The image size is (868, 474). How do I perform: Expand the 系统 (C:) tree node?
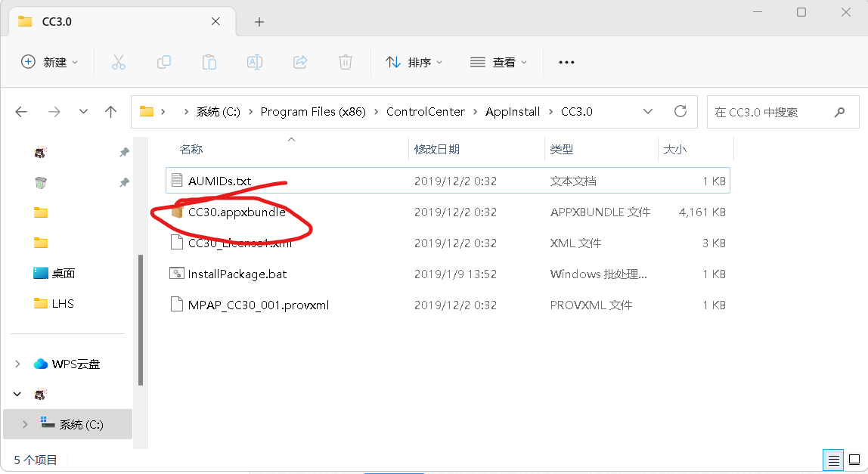click(x=25, y=424)
